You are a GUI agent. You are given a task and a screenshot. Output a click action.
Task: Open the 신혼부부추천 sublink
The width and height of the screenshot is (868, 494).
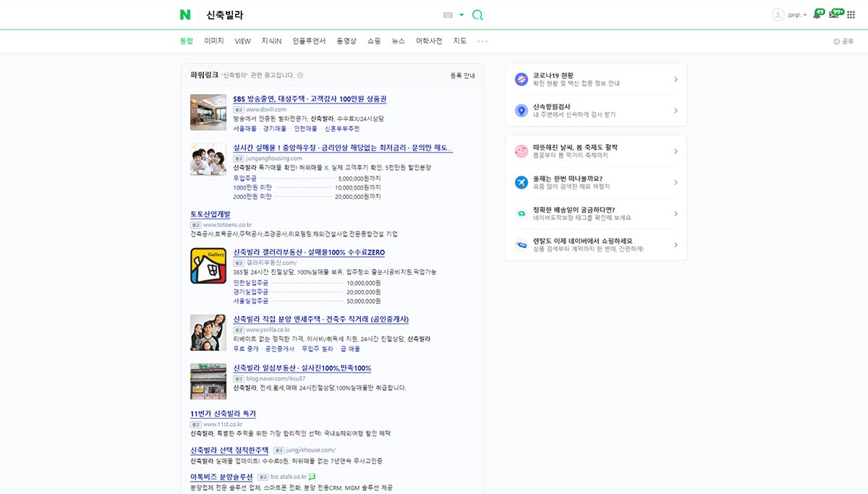tap(341, 129)
